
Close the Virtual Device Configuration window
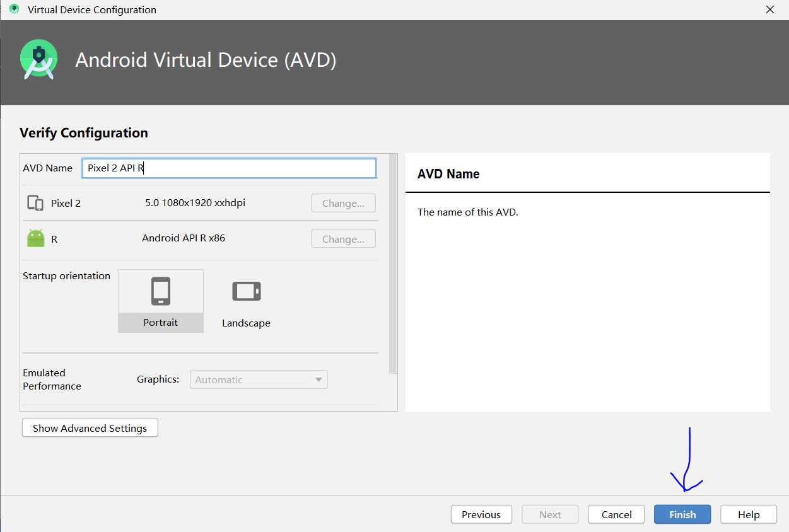tap(769, 9)
